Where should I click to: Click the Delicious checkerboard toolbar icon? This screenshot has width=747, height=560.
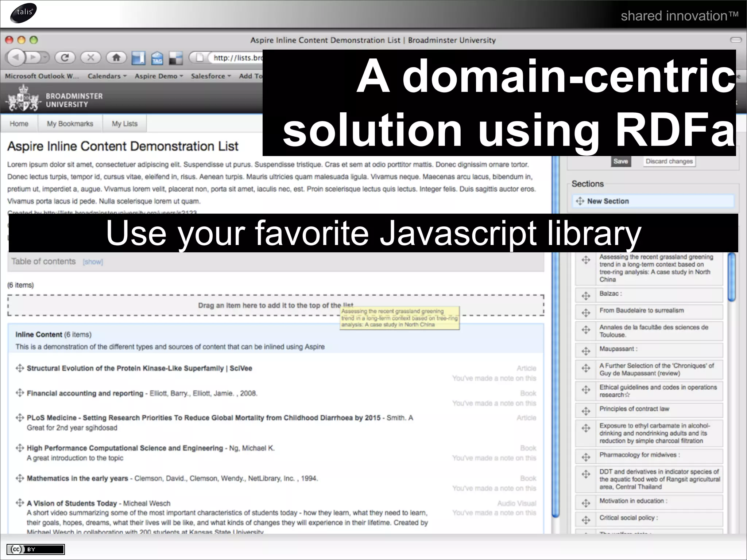coord(176,58)
